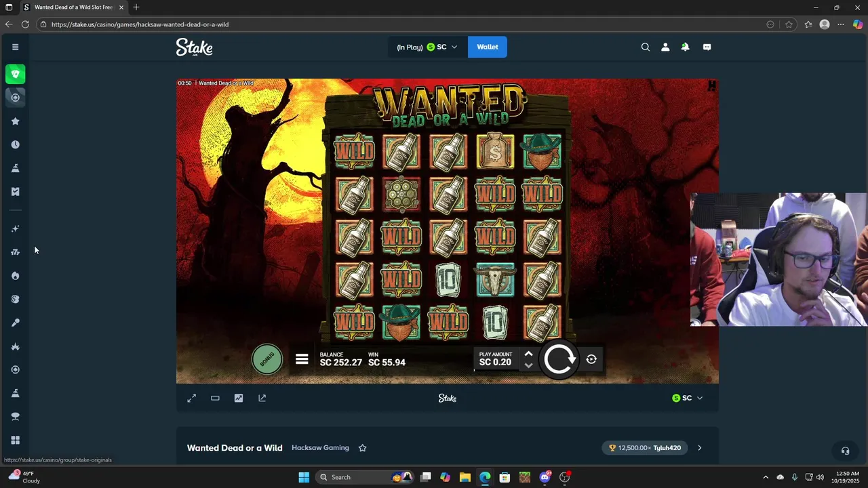
Task: Increase play amount with up arrow
Action: (528, 354)
